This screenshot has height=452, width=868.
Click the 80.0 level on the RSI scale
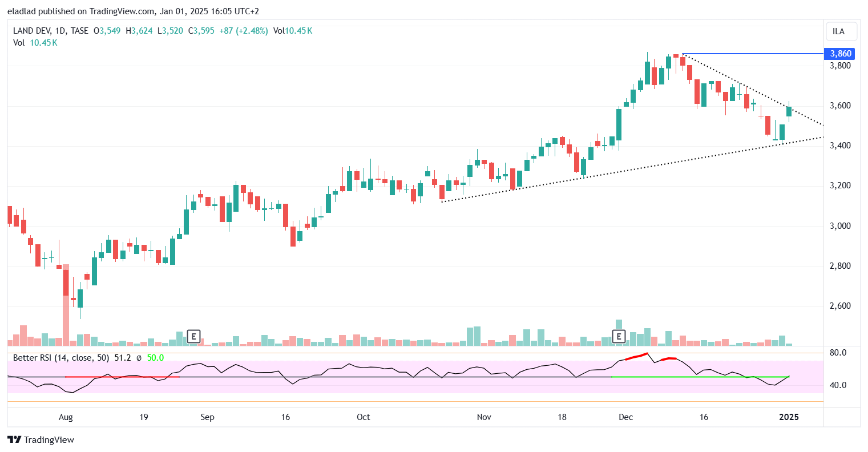click(838, 353)
